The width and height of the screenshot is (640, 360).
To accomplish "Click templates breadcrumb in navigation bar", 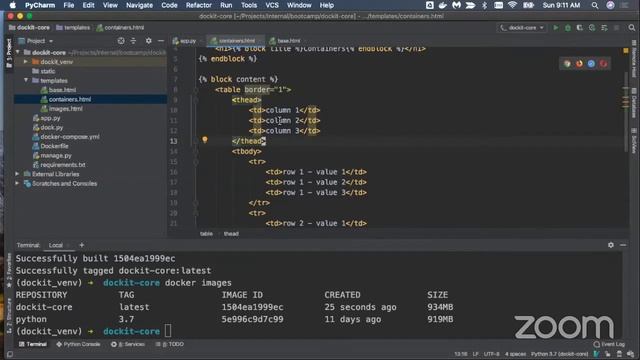I will coord(73,28).
